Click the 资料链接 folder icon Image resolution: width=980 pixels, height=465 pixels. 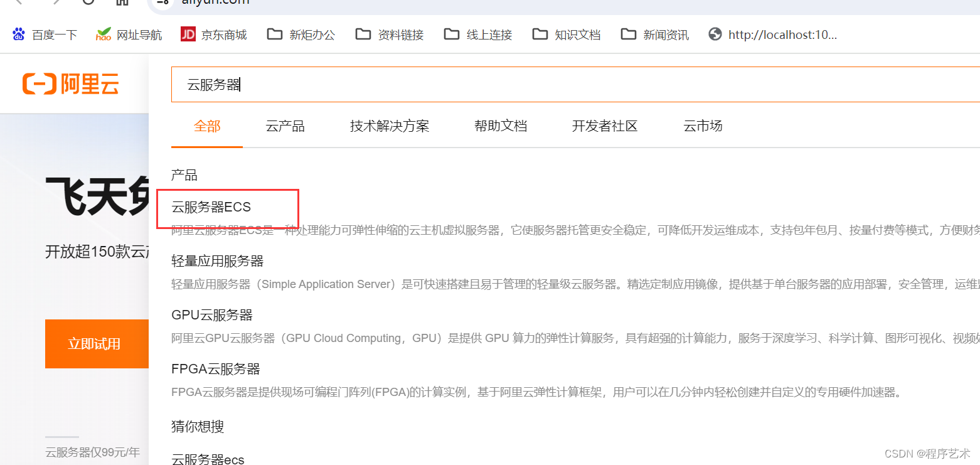pyautogui.click(x=363, y=34)
